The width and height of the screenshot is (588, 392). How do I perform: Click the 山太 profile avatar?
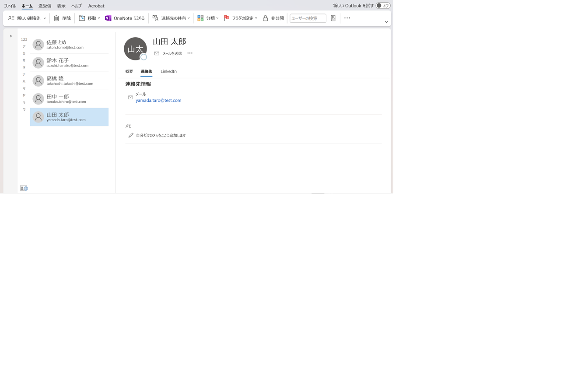(x=135, y=49)
